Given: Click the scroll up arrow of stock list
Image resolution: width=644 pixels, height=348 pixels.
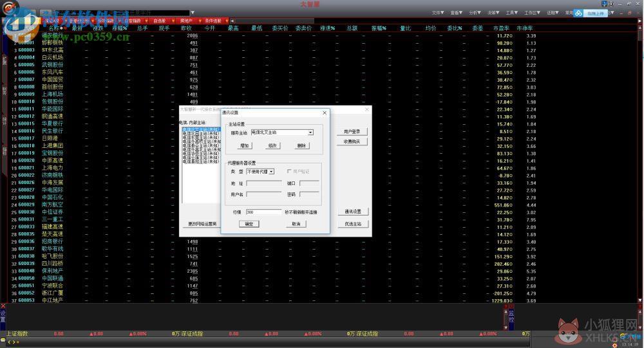Looking at the screenshot, I should click(640, 28).
